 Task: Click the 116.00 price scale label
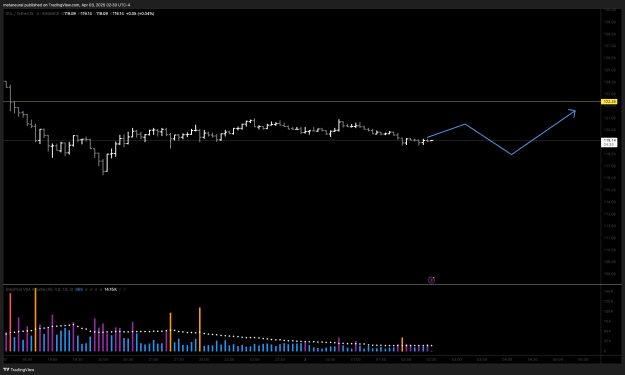click(x=610, y=178)
